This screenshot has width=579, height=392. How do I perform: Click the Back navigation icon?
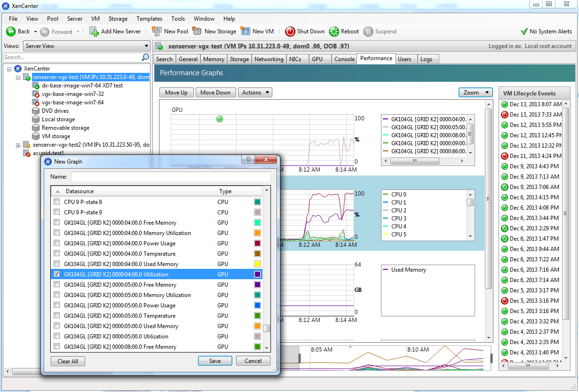[10, 31]
